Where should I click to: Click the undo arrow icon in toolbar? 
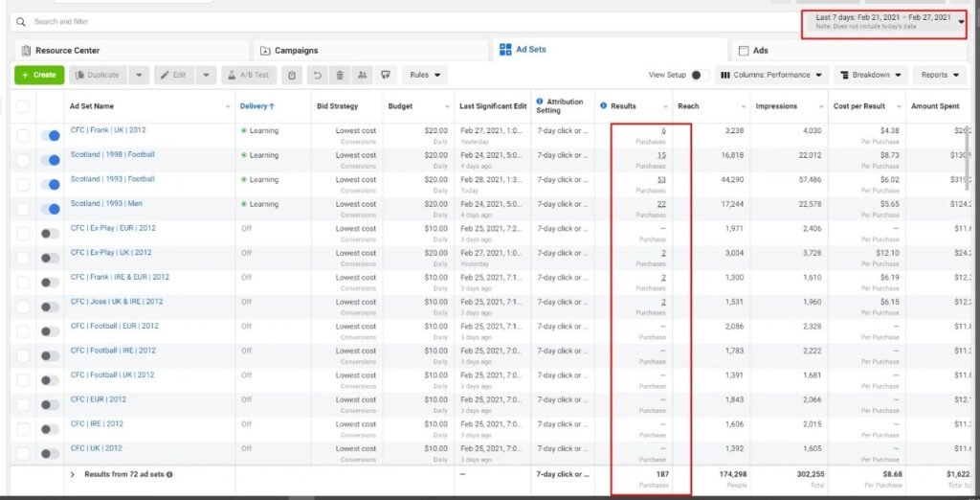pyautogui.click(x=317, y=75)
